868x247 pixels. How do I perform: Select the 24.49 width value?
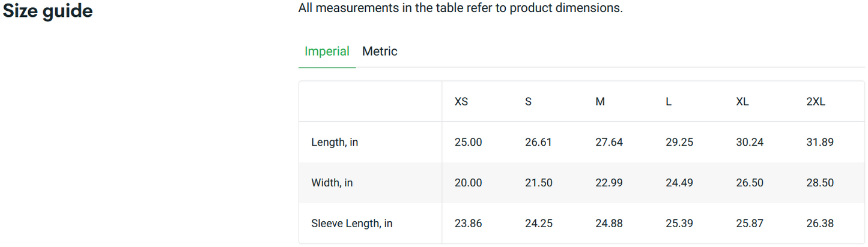pyautogui.click(x=679, y=183)
